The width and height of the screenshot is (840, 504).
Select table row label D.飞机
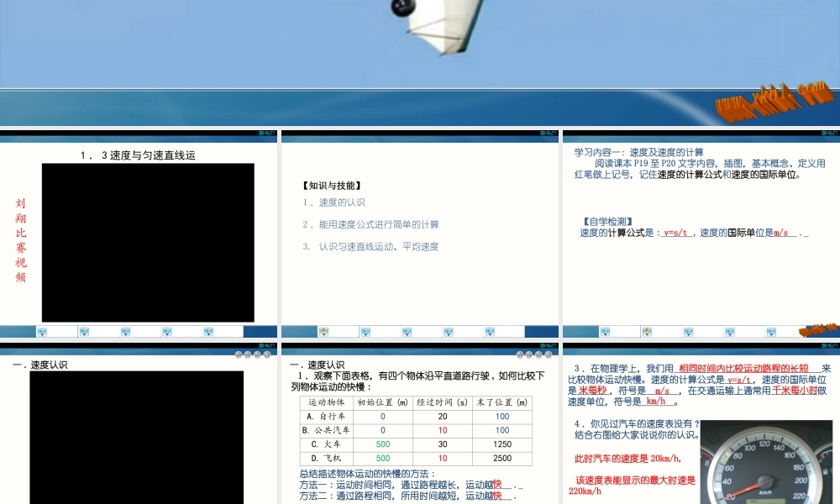(x=326, y=458)
